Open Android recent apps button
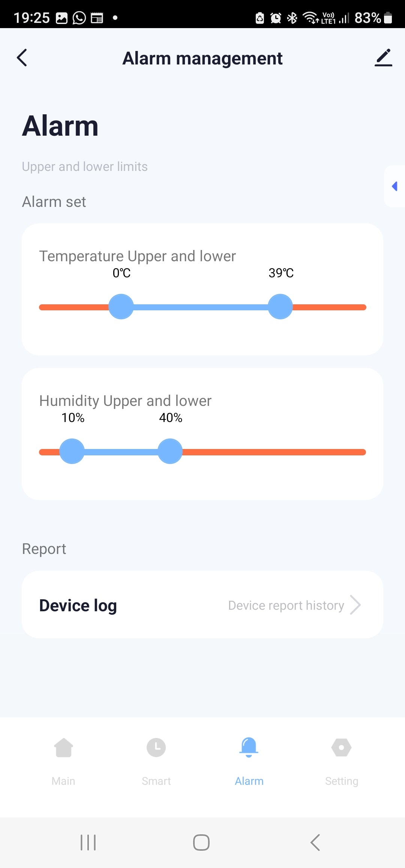Viewport: 405px width, 868px height. (88, 843)
